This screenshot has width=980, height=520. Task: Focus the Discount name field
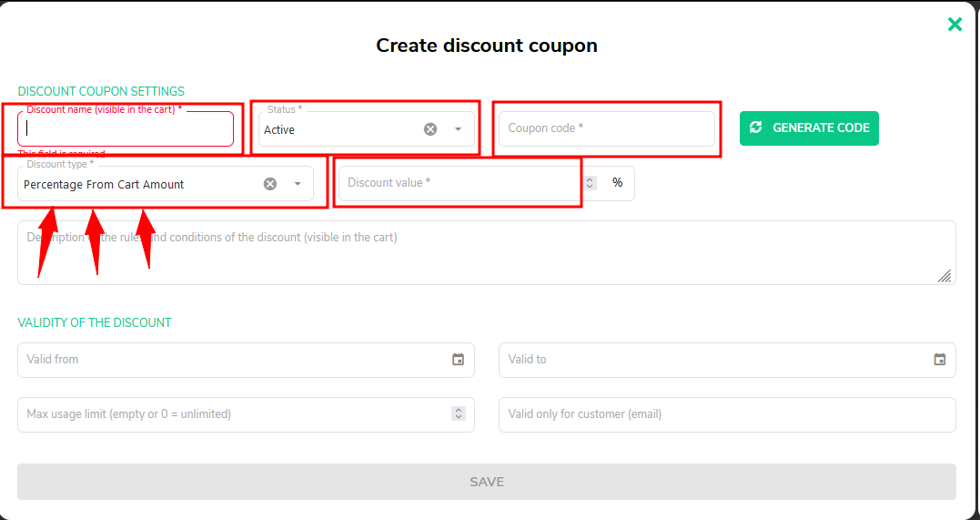click(x=126, y=129)
